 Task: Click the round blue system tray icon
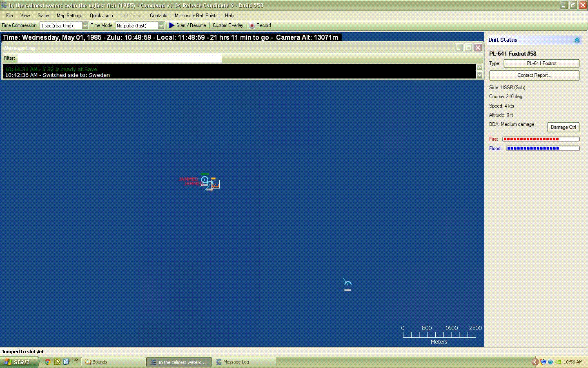click(x=550, y=362)
